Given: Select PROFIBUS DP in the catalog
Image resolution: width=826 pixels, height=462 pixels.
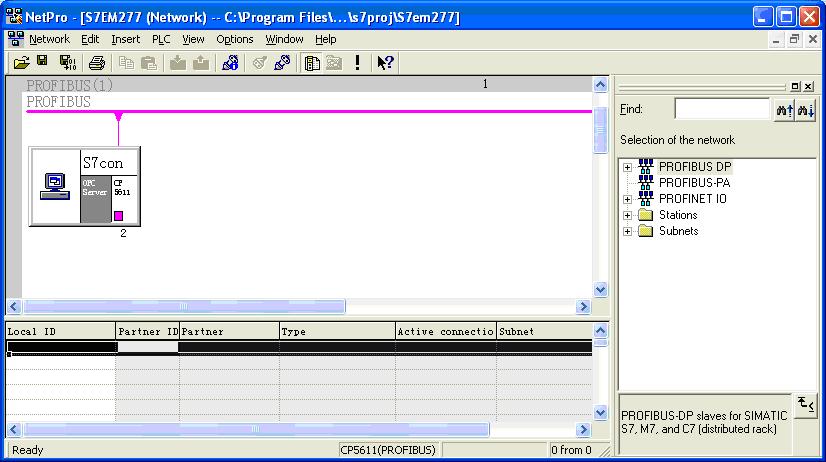Looking at the screenshot, I should (x=695, y=167).
